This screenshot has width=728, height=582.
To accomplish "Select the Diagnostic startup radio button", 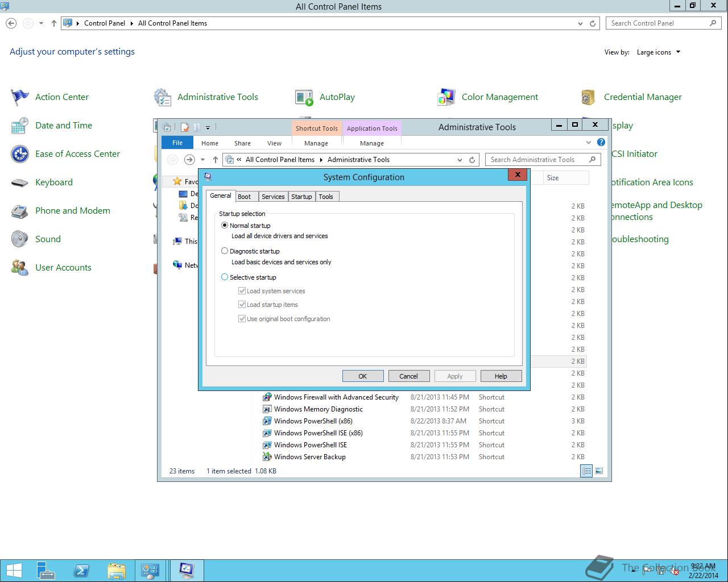I will 225,251.
